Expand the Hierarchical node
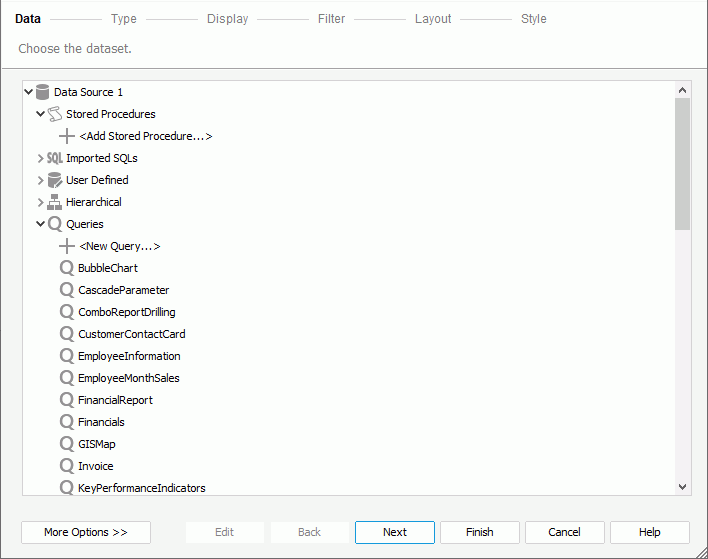Screen dimensions: 708x559 [41, 202]
